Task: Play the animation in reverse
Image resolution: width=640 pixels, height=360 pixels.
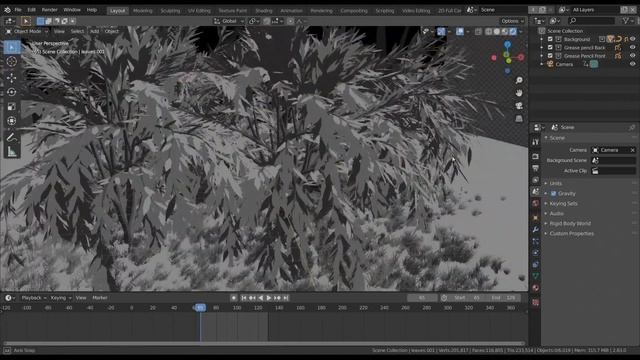Action: (260, 298)
